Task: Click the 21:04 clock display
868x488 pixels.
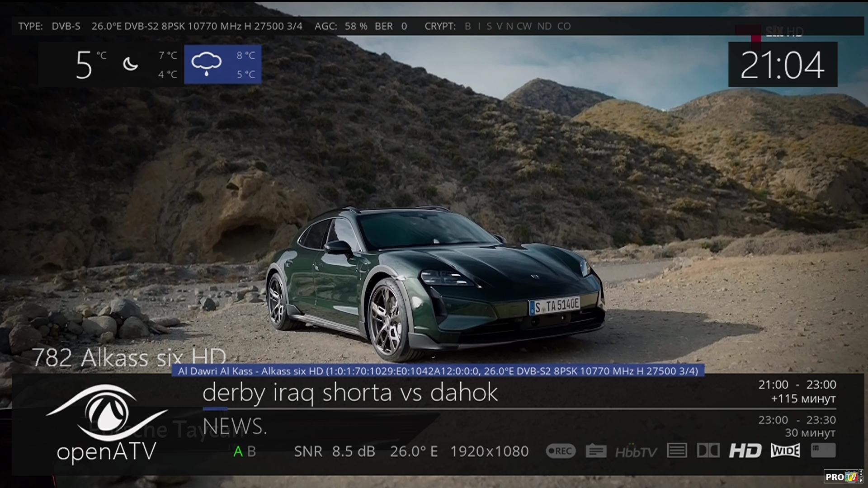Action: click(783, 65)
